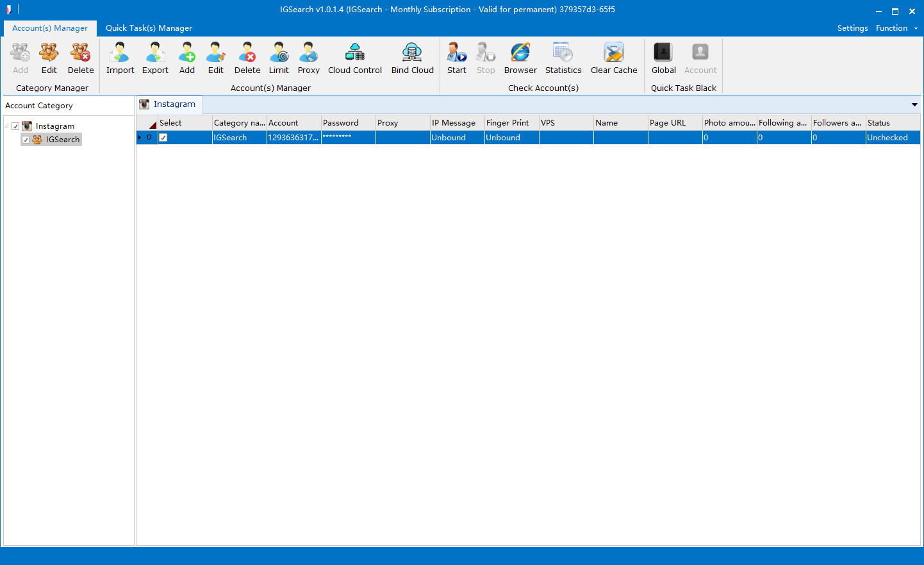Screen dimensions: 924x565
Task: Sort by Finger Print column header
Action: pos(511,123)
